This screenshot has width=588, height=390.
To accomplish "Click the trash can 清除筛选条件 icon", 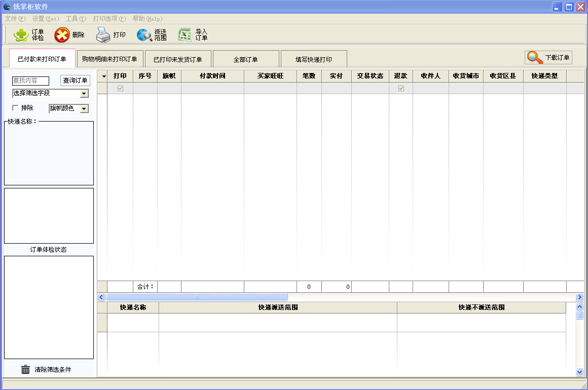I will [x=25, y=369].
